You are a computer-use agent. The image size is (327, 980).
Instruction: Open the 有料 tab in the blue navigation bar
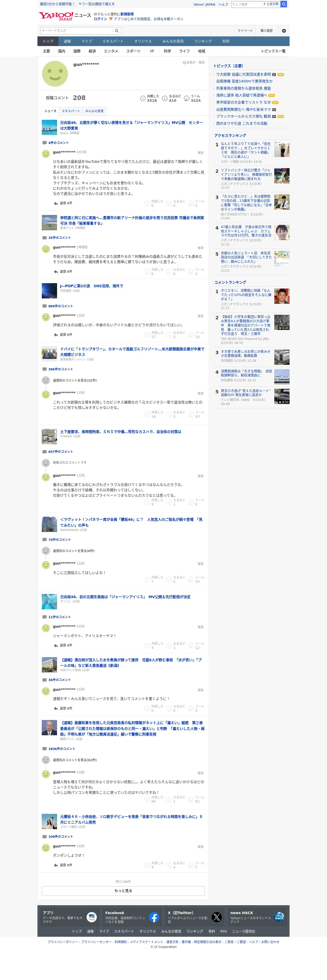coord(226,41)
